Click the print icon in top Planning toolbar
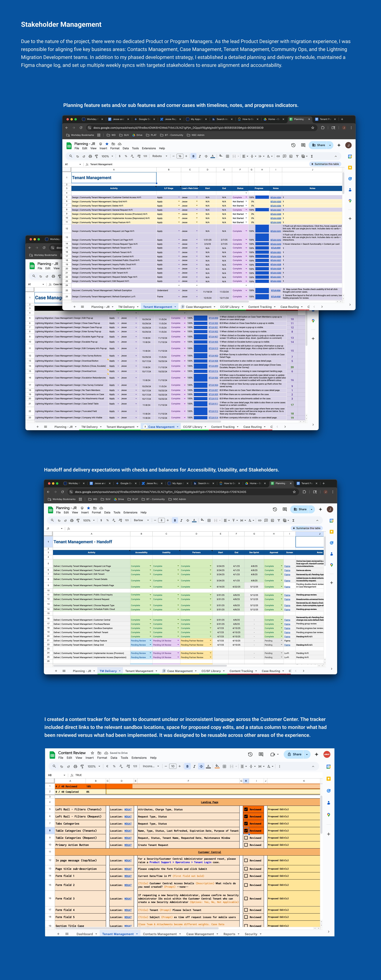Screen dimensions: 381x980 [90, 156]
